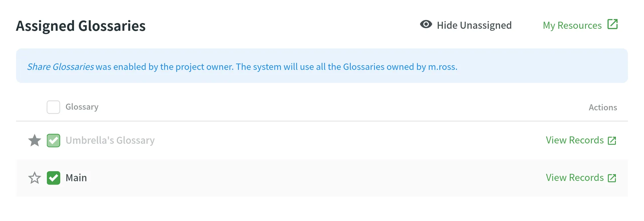Click the external-link icon beside Main's View Records
This screenshot has width=644, height=221.
[612, 178]
